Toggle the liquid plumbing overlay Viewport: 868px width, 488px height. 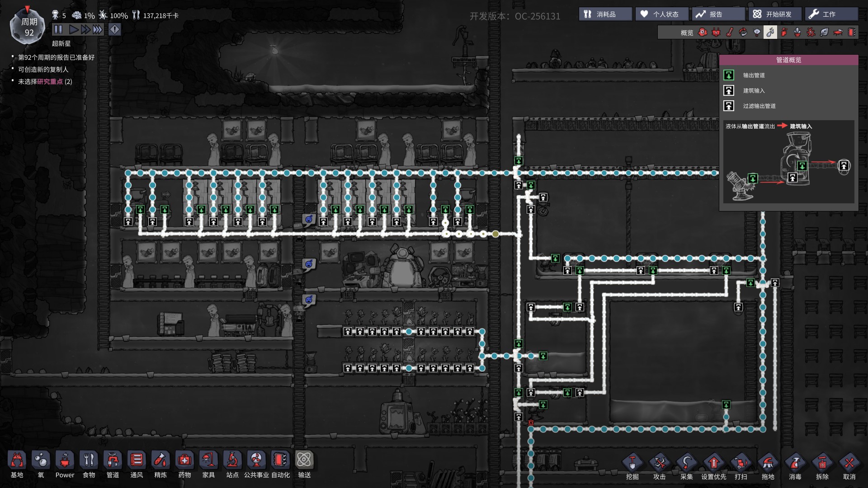(x=770, y=33)
